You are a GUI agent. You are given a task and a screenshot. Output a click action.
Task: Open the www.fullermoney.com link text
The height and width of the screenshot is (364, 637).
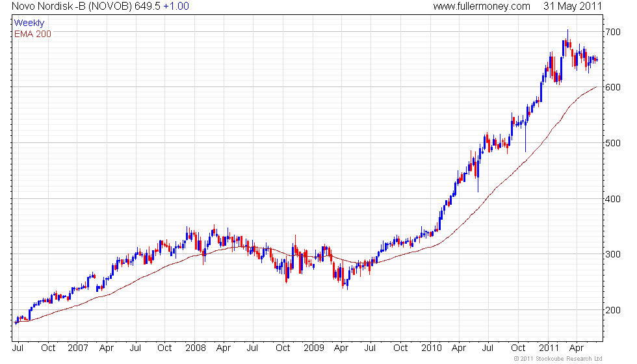tap(482, 6)
